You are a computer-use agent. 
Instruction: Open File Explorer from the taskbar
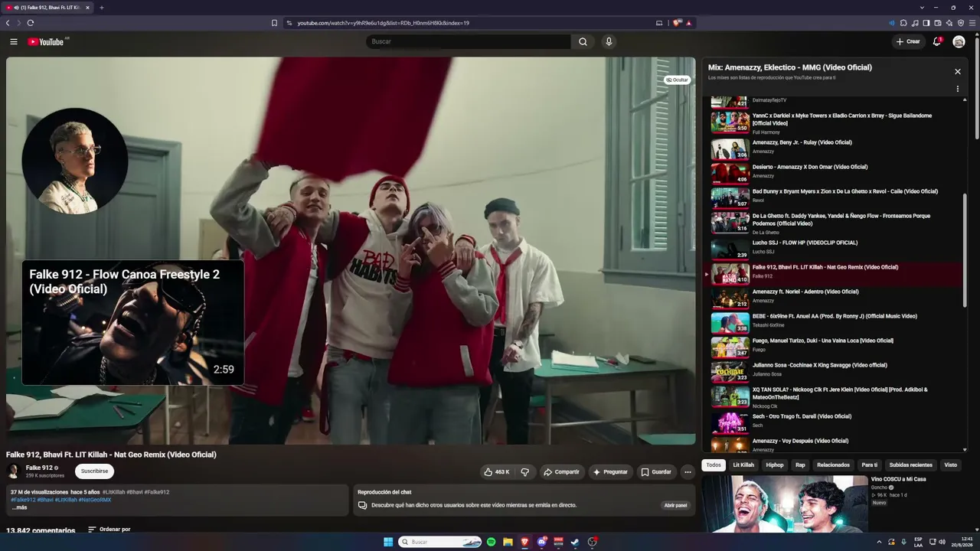coord(508,542)
